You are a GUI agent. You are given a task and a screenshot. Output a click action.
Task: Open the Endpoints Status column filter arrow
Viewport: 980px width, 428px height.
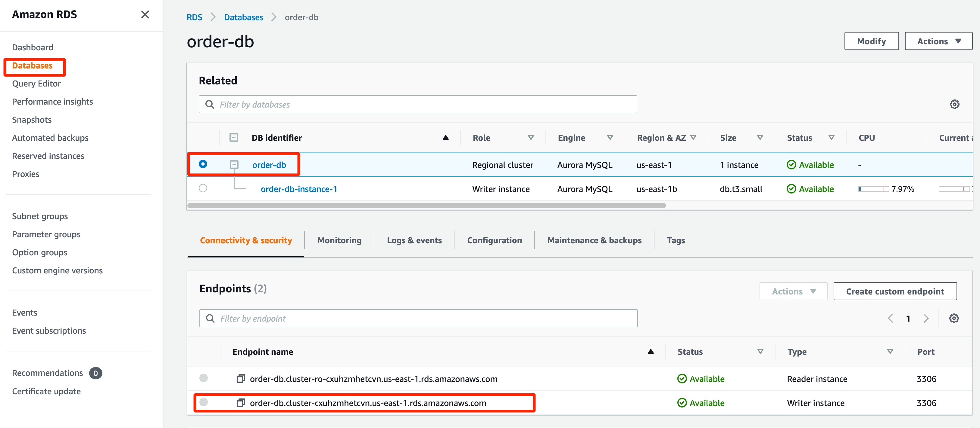[760, 351]
